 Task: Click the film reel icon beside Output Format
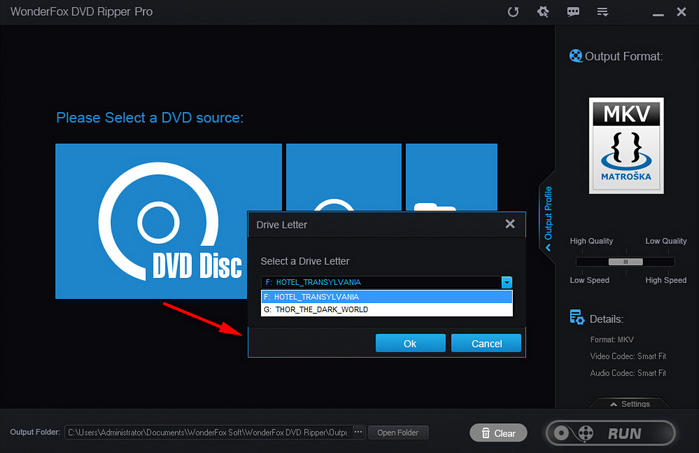coord(576,56)
